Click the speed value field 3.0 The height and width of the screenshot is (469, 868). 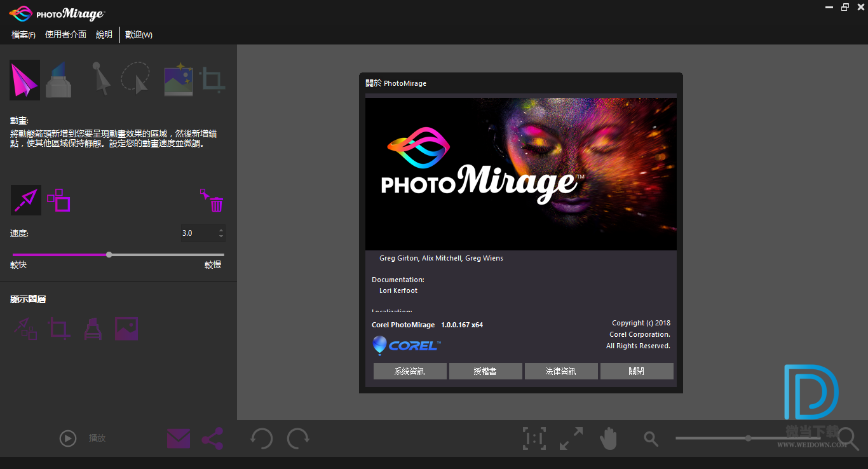(198, 233)
